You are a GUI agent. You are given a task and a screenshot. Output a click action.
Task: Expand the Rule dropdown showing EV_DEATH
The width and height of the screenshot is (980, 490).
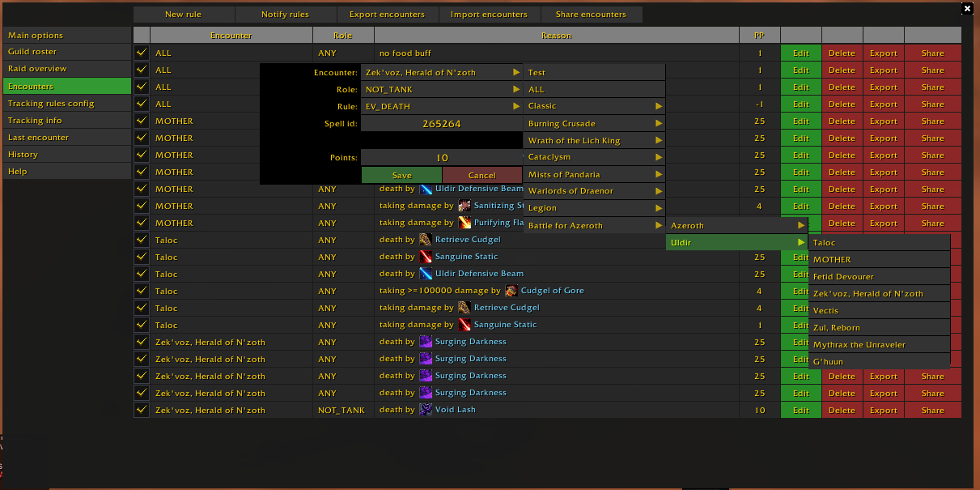[x=441, y=106]
